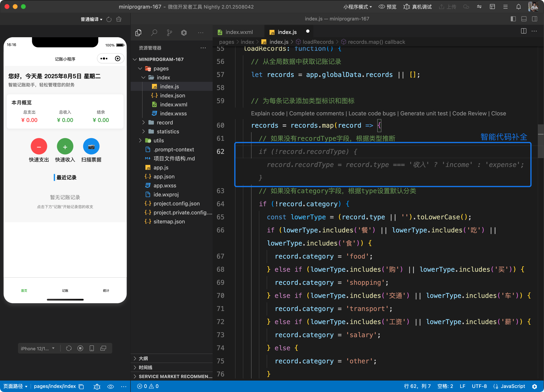
Task: Click the Generate unit test link
Action: [x=424, y=114]
